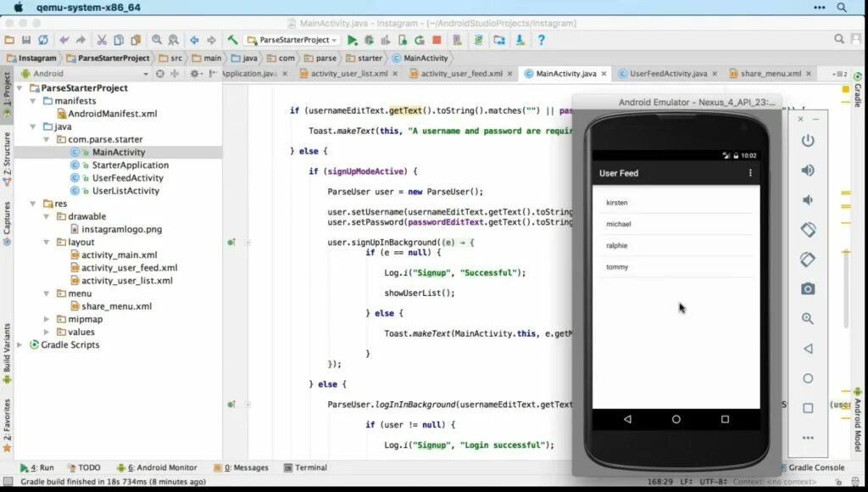
Task: Click the Find magnifier icon in toolbar
Action: (157, 40)
